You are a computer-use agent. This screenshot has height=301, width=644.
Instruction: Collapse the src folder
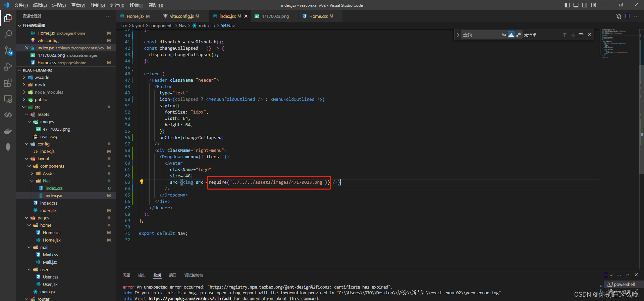[24, 107]
